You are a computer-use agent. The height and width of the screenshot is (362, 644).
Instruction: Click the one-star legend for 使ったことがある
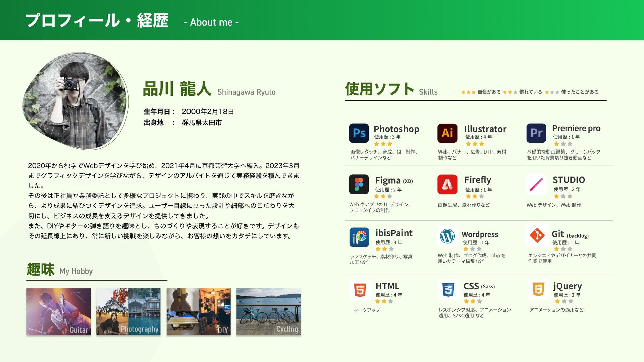coord(552,92)
